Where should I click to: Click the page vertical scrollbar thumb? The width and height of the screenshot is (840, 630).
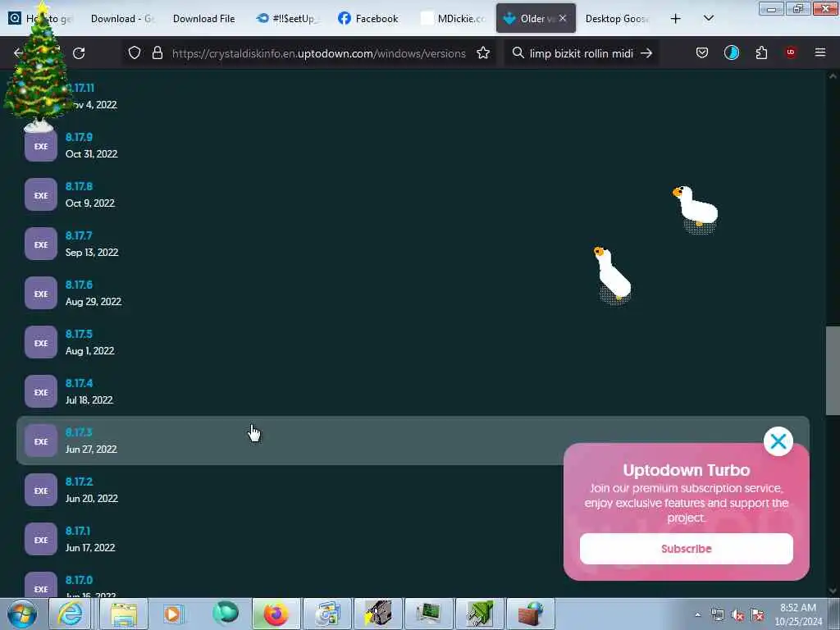coord(833,371)
